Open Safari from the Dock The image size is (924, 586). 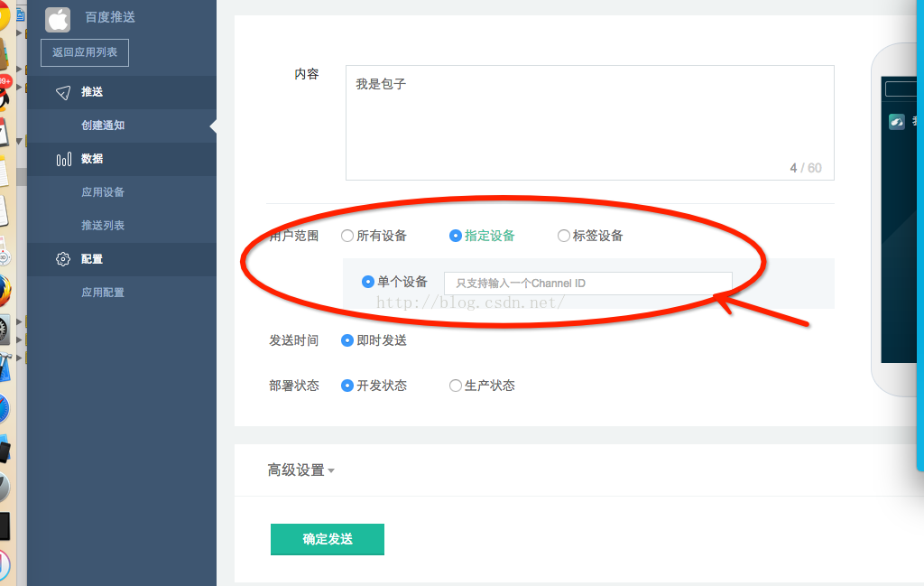point(4,410)
